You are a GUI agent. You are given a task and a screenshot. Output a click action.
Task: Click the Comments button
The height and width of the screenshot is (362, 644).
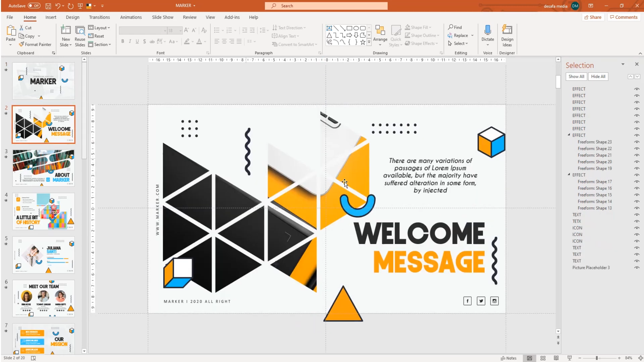[624, 17]
